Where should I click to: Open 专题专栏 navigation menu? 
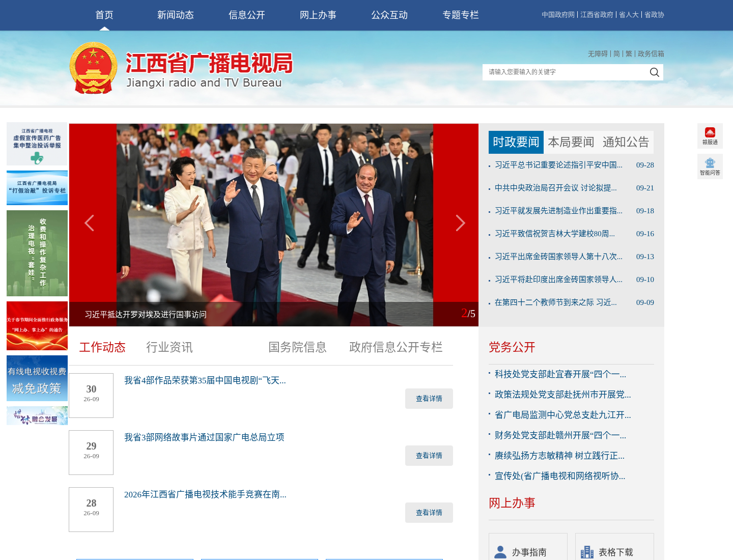tap(461, 15)
